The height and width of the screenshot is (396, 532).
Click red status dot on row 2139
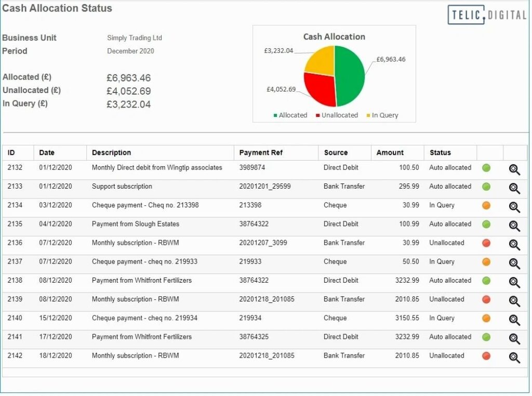tap(486, 299)
